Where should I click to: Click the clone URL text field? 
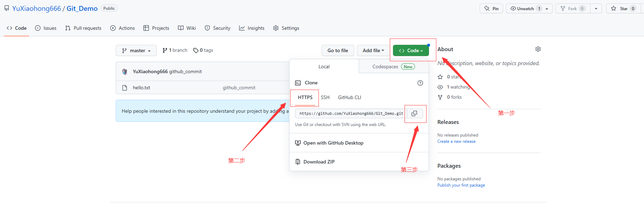(351, 113)
